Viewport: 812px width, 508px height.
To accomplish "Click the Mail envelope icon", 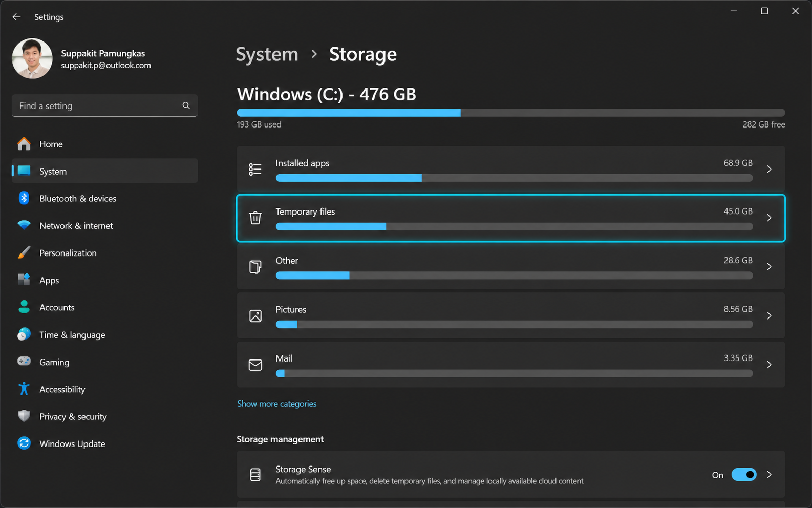I will [x=255, y=365].
